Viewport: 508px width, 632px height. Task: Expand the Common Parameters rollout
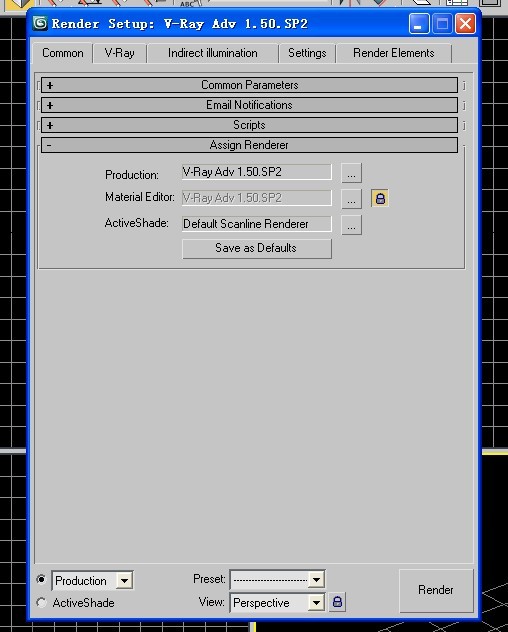click(249, 85)
